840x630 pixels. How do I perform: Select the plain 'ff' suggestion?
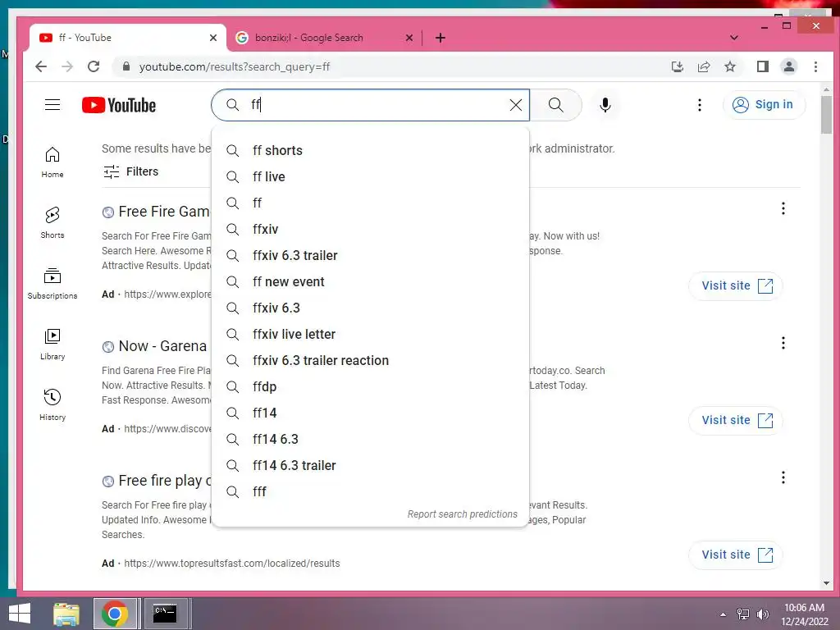pyautogui.click(x=371, y=203)
